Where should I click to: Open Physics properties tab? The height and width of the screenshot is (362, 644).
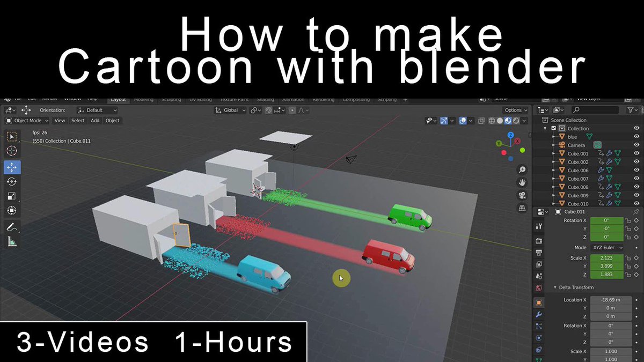tap(539, 338)
